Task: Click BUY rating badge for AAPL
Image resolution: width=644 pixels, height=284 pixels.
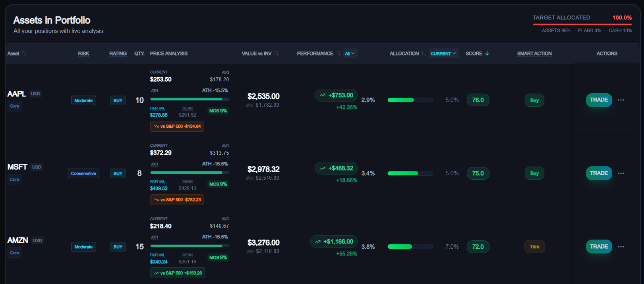Action: tap(118, 100)
